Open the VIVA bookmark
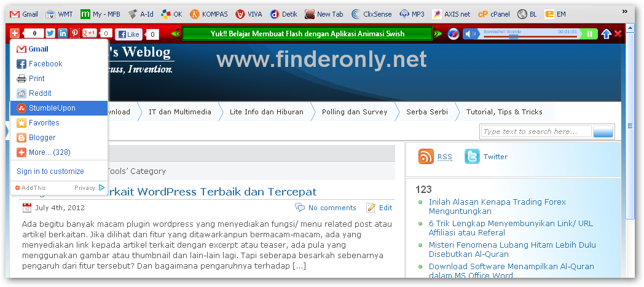 249,14
